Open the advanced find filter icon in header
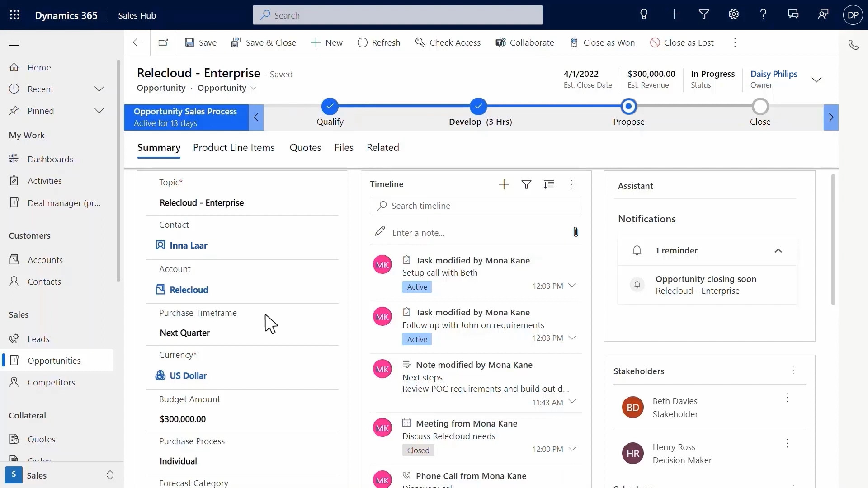 [x=703, y=15]
